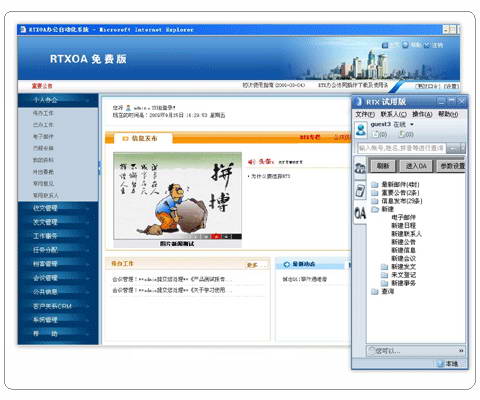Open the 帮助(H) menu in RTX

click(448, 114)
